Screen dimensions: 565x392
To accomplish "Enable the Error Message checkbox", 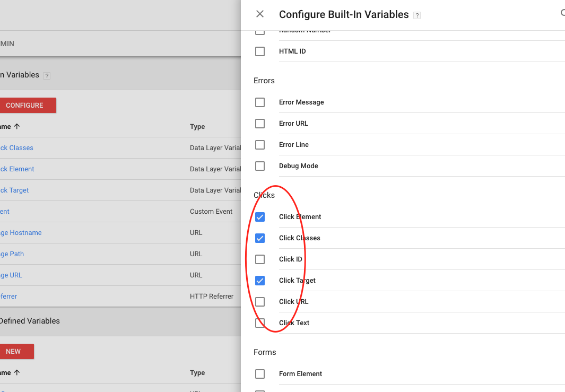I will coord(260,102).
